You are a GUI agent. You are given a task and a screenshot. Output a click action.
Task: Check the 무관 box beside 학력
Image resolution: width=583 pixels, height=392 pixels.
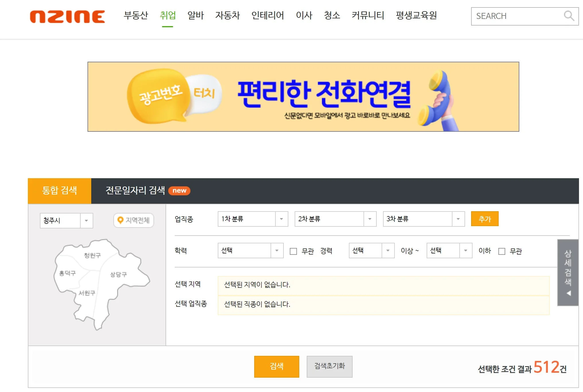pos(293,251)
